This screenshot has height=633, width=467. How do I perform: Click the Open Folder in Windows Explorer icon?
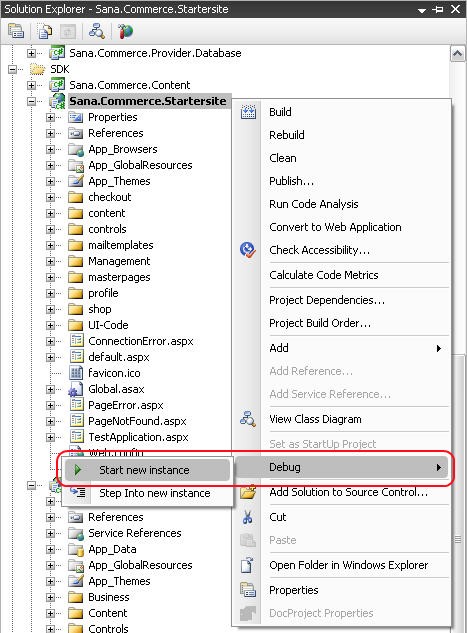pyautogui.click(x=247, y=565)
